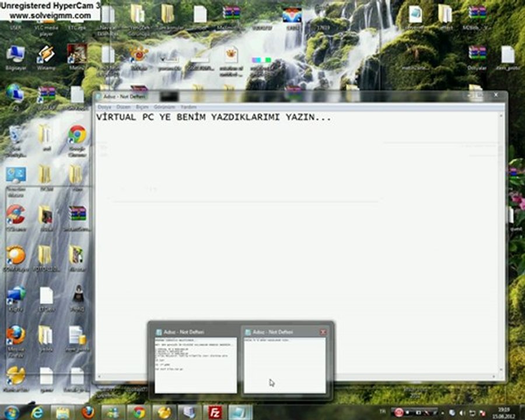Open the Dosya menu in Notepad
525x420 pixels.
pos(104,107)
